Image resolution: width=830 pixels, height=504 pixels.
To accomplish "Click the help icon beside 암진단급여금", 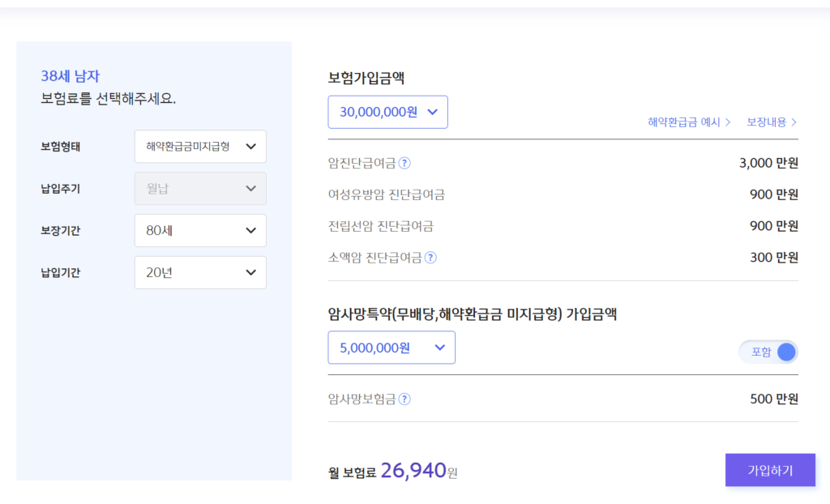I will tap(404, 163).
